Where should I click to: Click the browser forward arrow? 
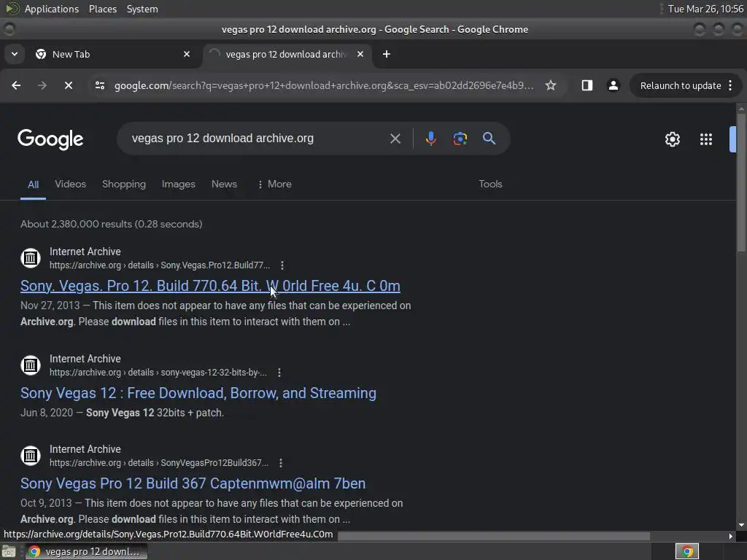coord(42,85)
